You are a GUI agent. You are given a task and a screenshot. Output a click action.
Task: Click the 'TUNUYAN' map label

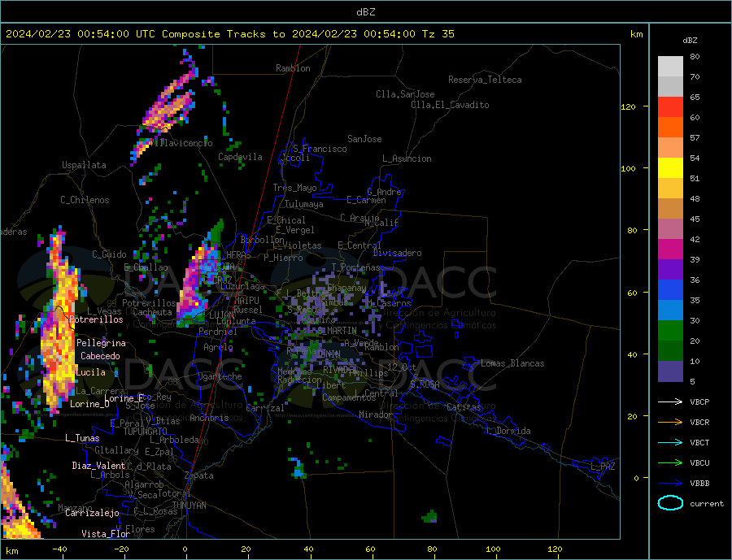tap(189, 506)
